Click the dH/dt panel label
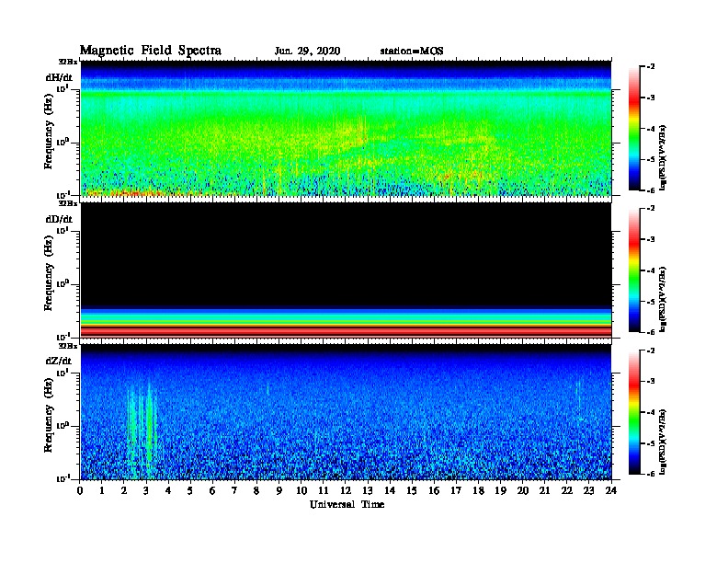 59,77
